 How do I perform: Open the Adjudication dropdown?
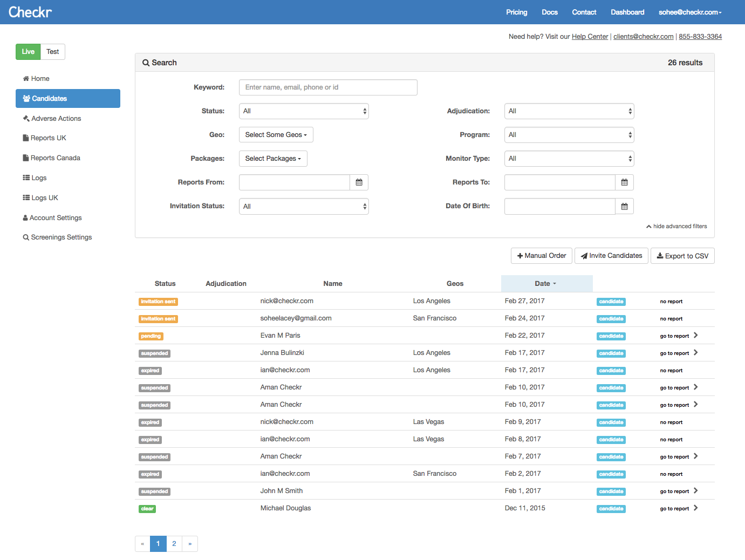(569, 111)
